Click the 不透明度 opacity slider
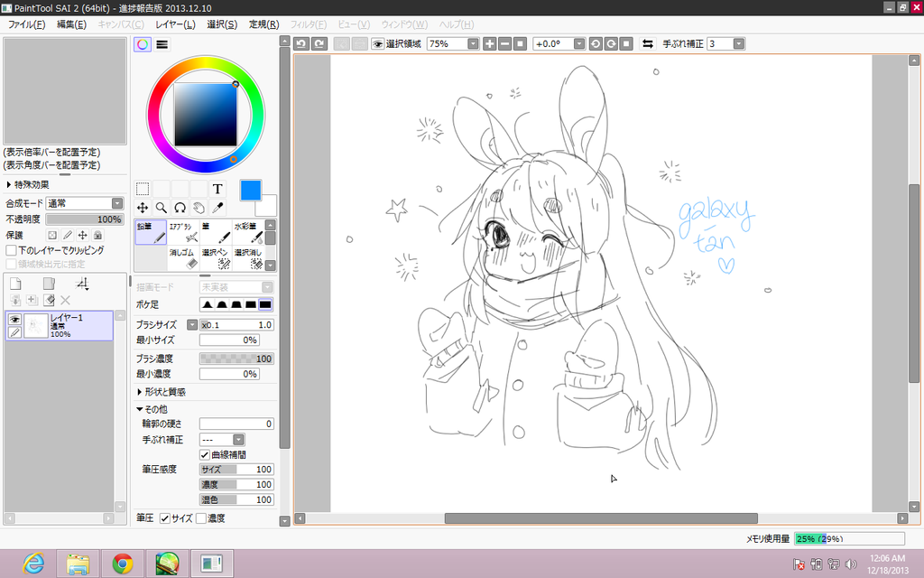 [85, 219]
